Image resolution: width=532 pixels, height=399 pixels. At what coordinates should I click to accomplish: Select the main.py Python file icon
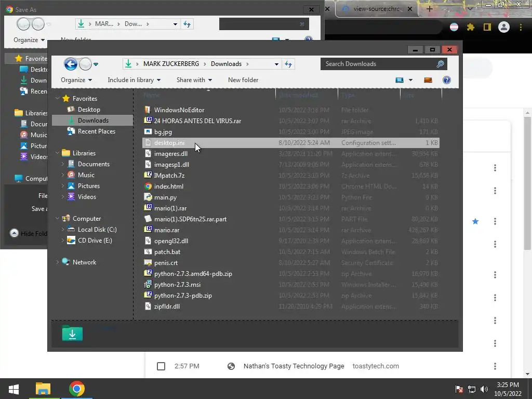pyautogui.click(x=148, y=197)
